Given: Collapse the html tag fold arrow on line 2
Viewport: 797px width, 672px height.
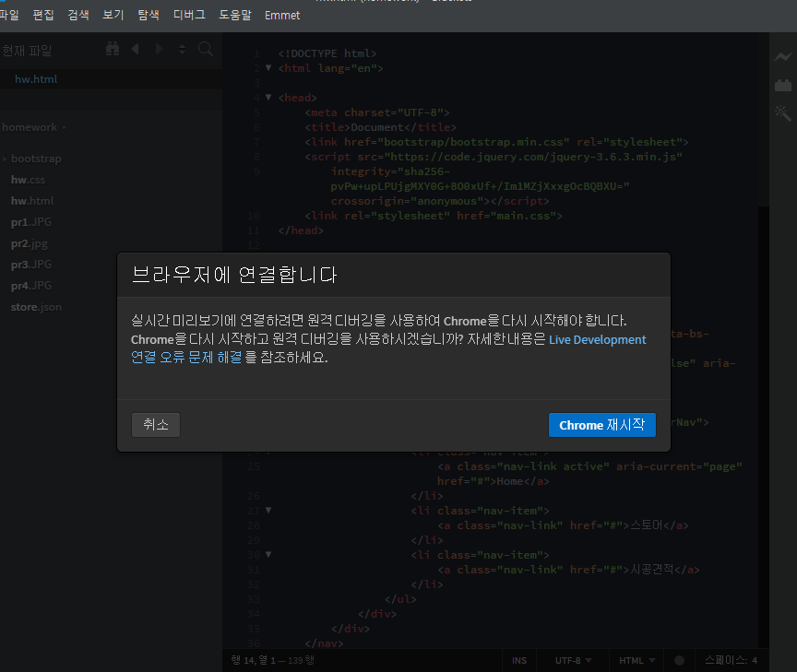Looking at the screenshot, I should click(x=268, y=67).
